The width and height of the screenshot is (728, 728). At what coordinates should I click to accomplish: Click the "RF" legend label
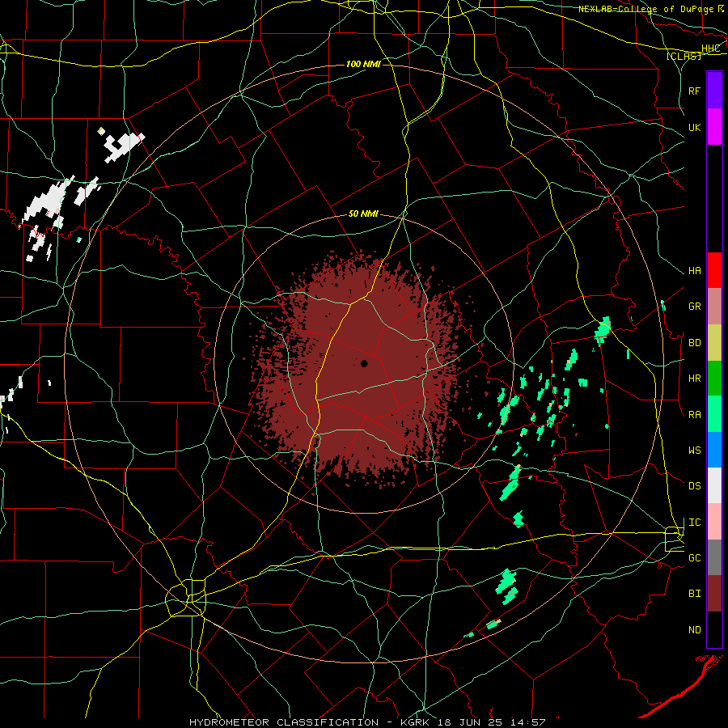(x=695, y=91)
